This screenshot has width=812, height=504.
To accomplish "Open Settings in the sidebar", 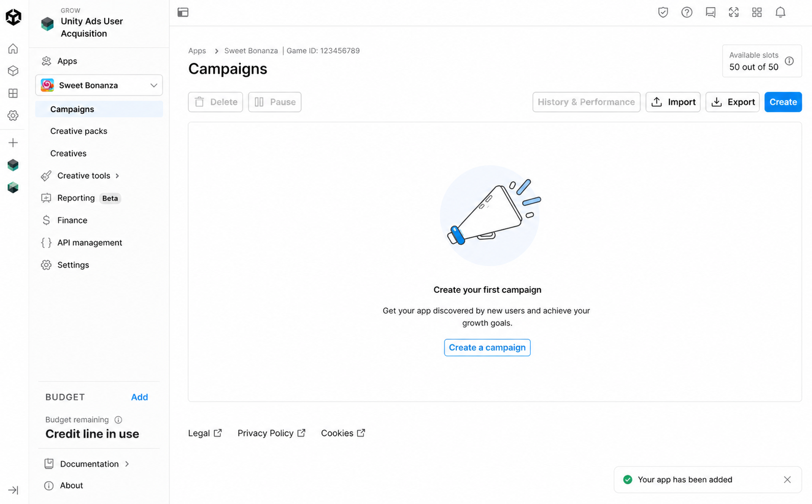I will (73, 265).
